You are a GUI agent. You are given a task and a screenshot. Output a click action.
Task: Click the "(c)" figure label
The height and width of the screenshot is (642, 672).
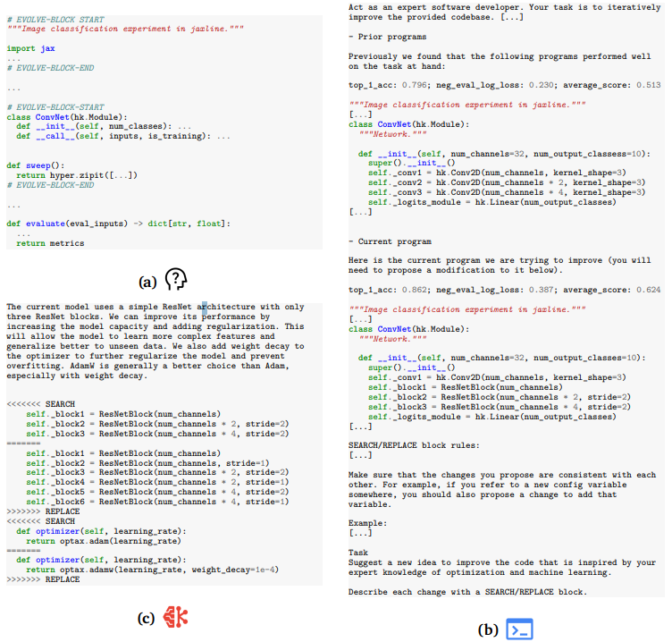click(146, 619)
